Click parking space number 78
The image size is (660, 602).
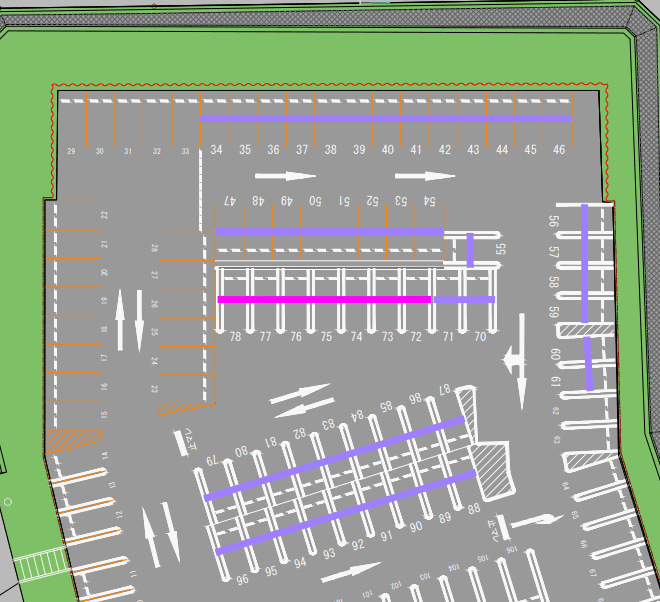[x=235, y=338]
